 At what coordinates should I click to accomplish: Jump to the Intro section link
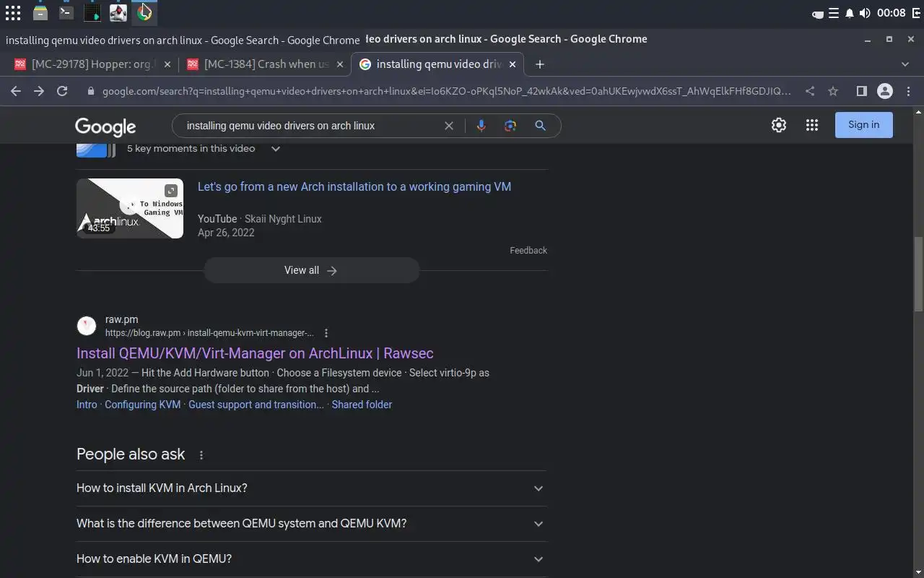(x=87, y=405)
